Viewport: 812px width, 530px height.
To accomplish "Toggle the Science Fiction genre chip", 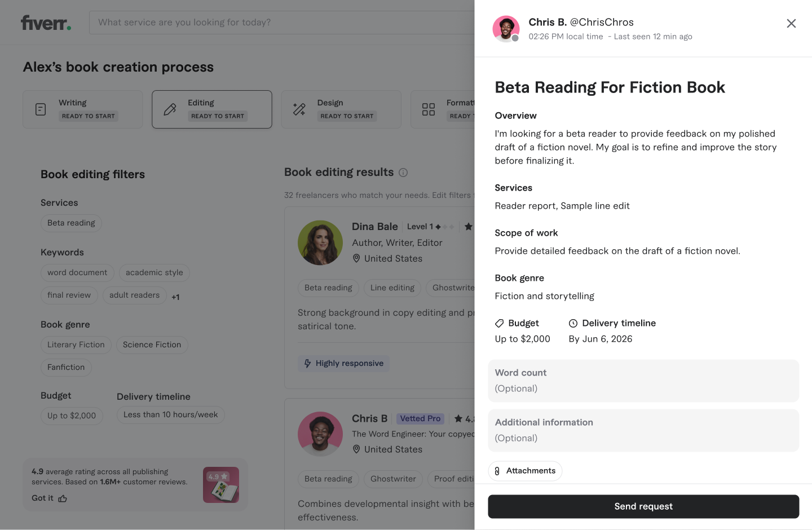I will 152,345.
